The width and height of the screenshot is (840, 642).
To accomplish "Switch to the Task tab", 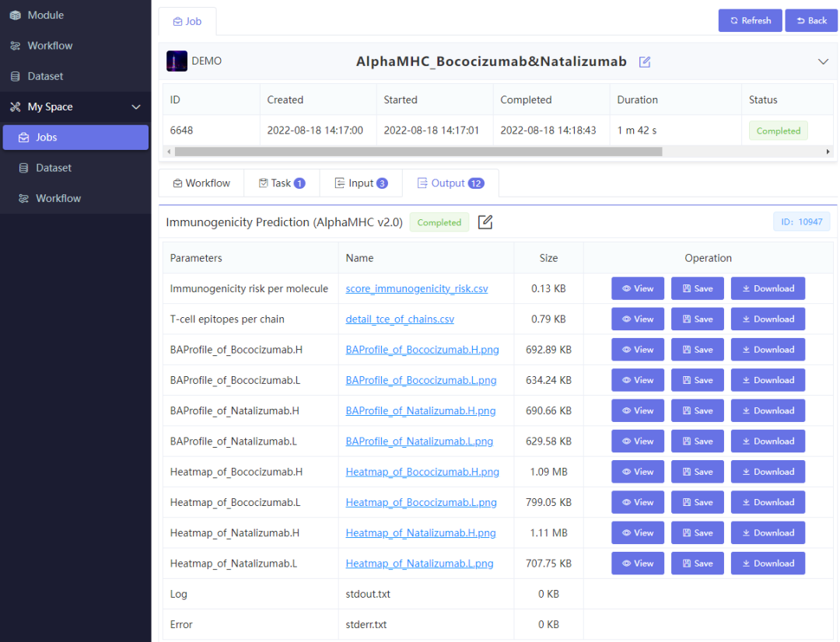I will coord(281,183).
